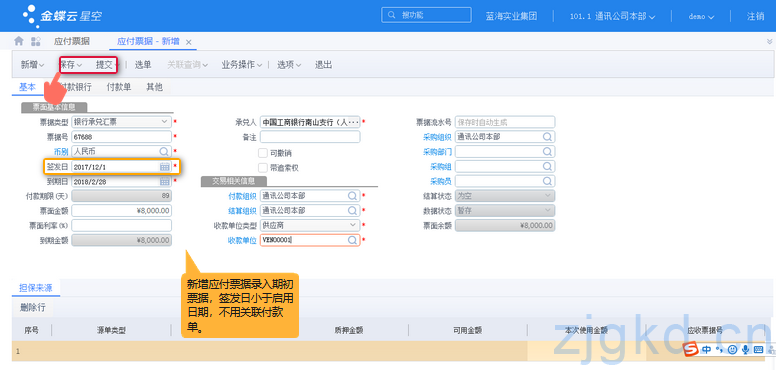Open the IME emoji smiley icon

pos(732,350)
